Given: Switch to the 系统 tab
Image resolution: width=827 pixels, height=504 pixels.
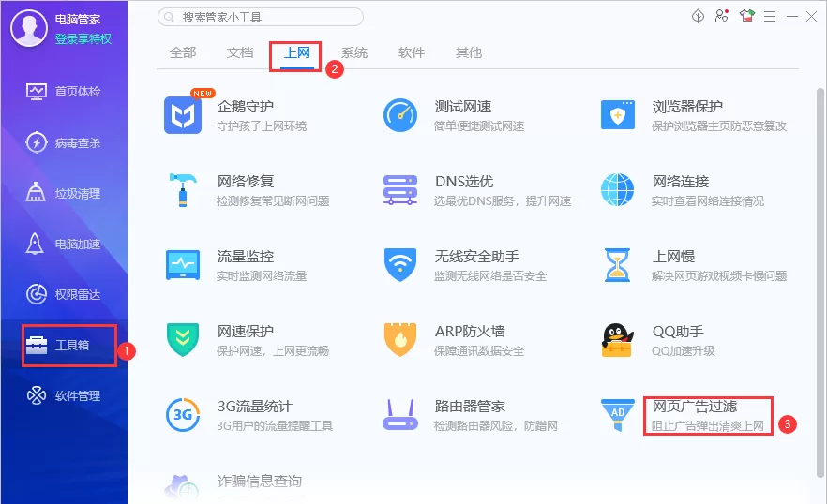Looking at the screenshot, I should 354,52.
